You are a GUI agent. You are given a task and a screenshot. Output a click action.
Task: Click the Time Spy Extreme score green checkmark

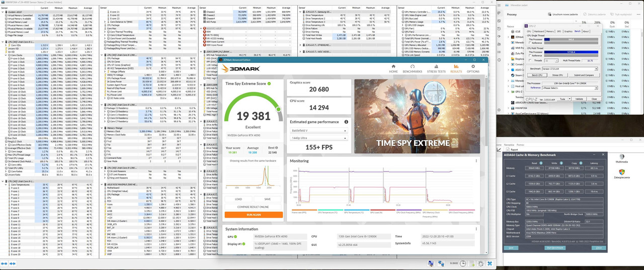[x=269, y=83]
